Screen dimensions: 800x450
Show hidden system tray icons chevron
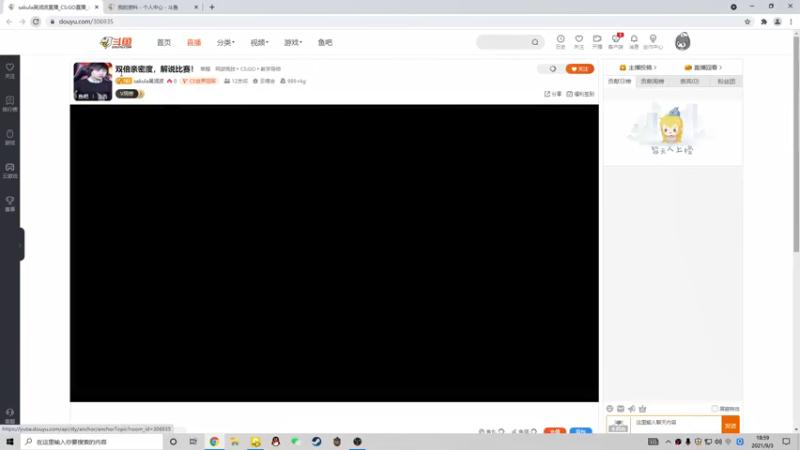click(667, 442)
